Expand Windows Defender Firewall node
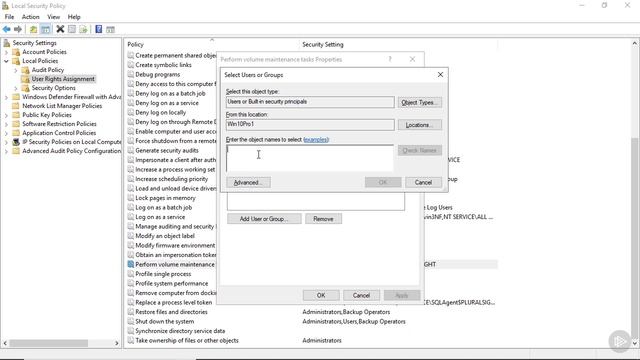The image size is (640, 360). [7, 97]
